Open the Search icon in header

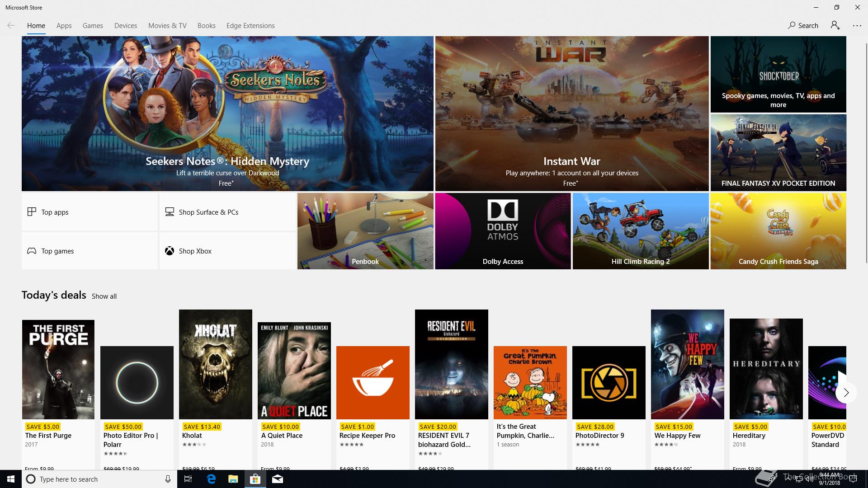[792, 25]
